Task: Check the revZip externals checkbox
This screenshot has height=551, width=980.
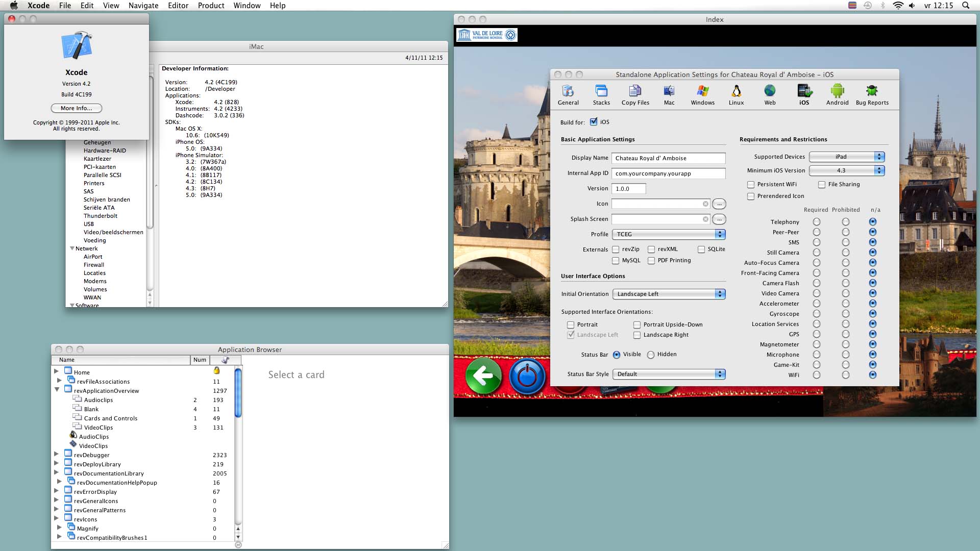Action: [x=616, y=249]
